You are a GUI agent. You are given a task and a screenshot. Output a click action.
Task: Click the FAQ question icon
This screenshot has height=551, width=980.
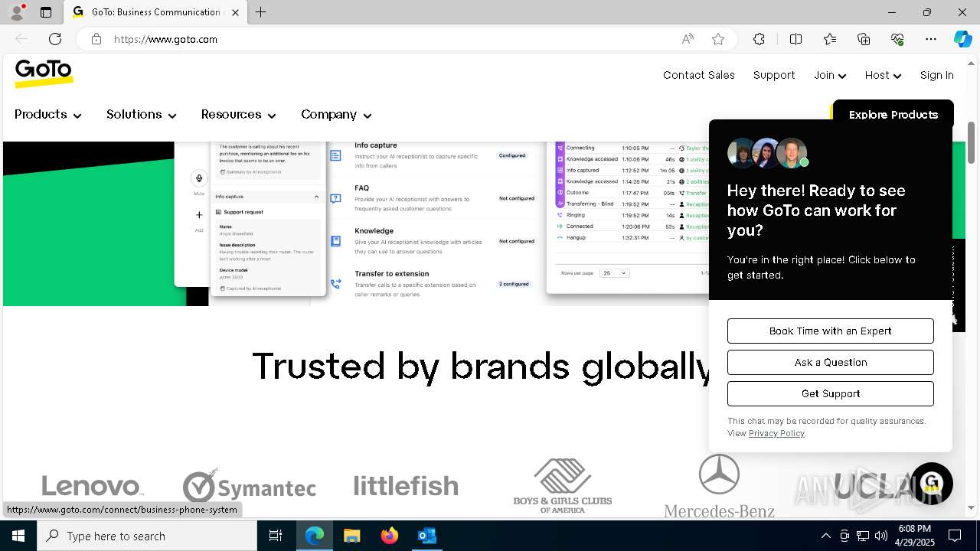click(x=335, y=198)
